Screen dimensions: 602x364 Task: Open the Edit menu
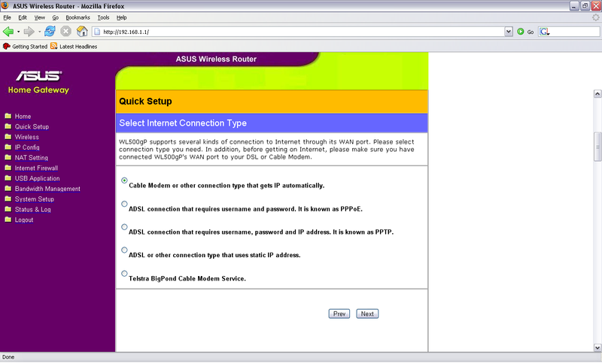tap(23, 17)
